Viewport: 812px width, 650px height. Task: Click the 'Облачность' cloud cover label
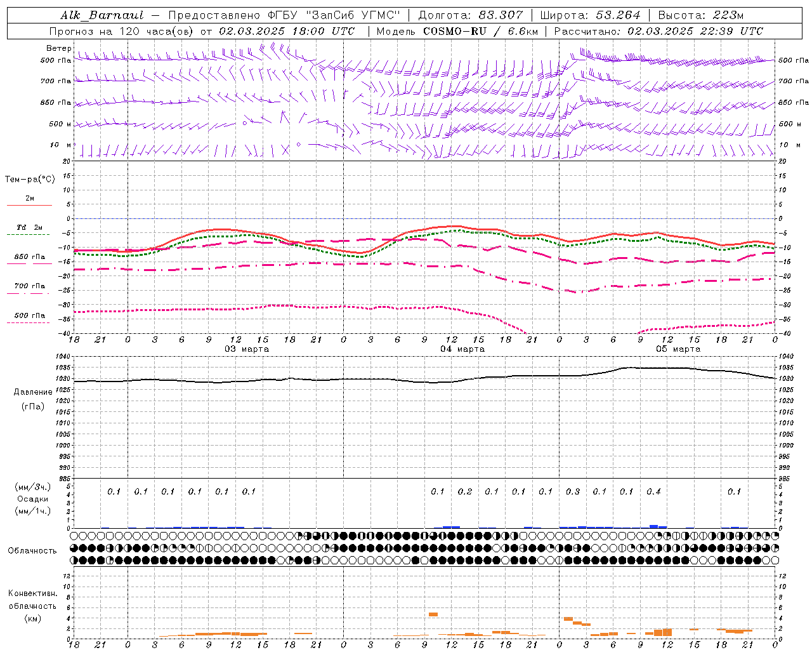click(x=32, y=551)
